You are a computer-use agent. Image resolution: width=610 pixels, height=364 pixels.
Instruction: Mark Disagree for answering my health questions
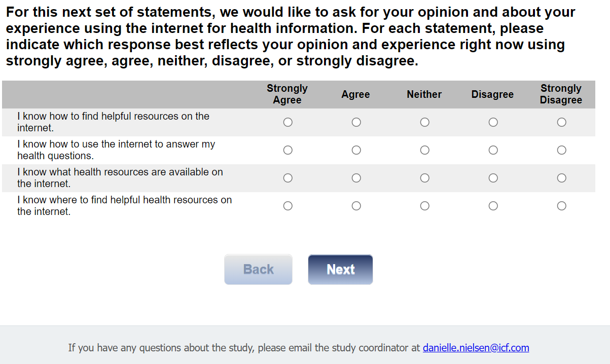coord(493,150)
